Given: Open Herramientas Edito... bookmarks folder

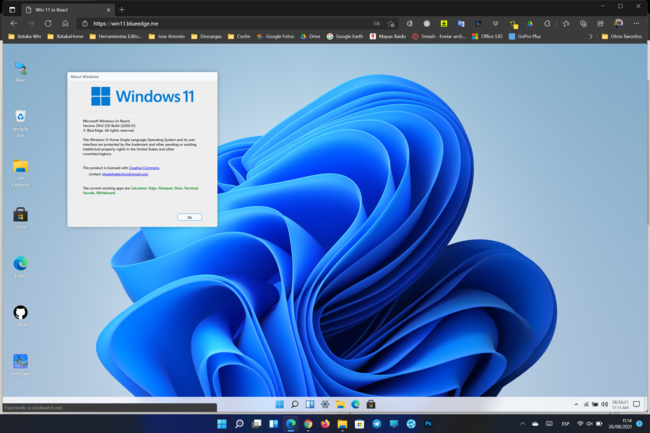Looking at the screenshot, I should 116,36.
